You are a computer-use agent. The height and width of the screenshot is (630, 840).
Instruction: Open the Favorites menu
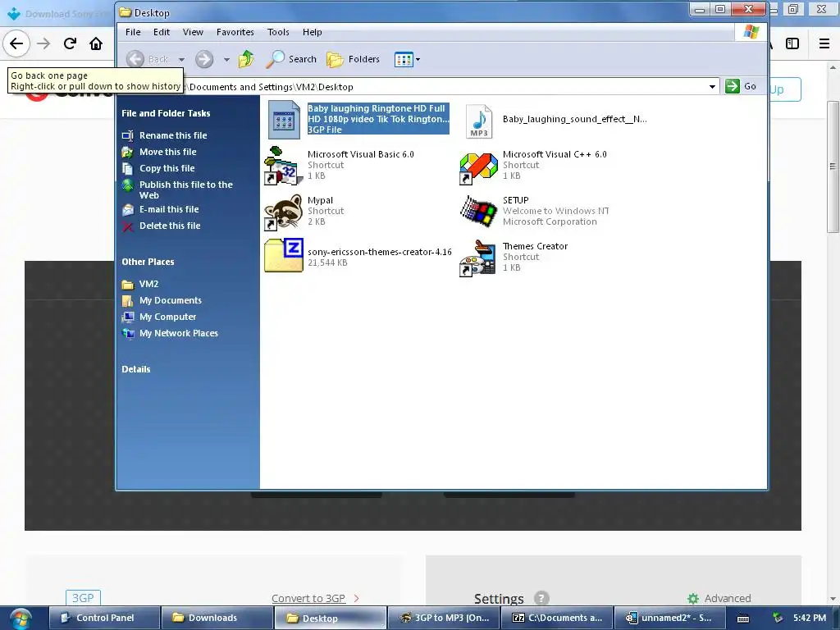(x=235, y=32)
